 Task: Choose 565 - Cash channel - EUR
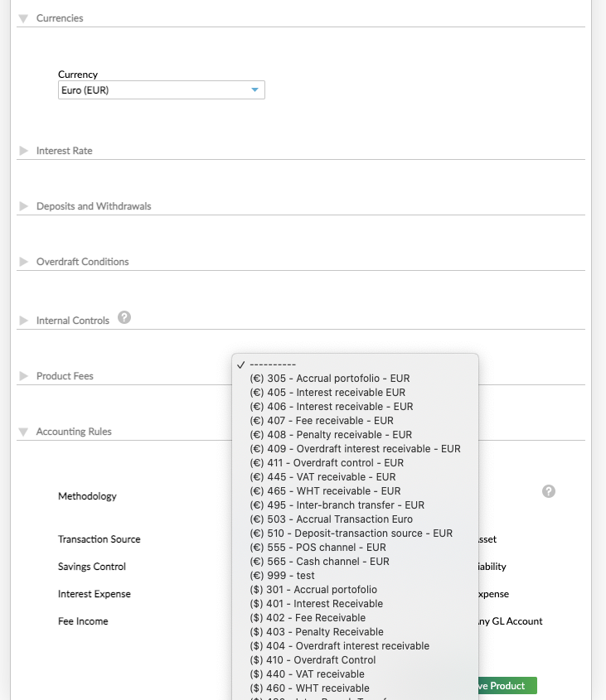click(318, 562)
